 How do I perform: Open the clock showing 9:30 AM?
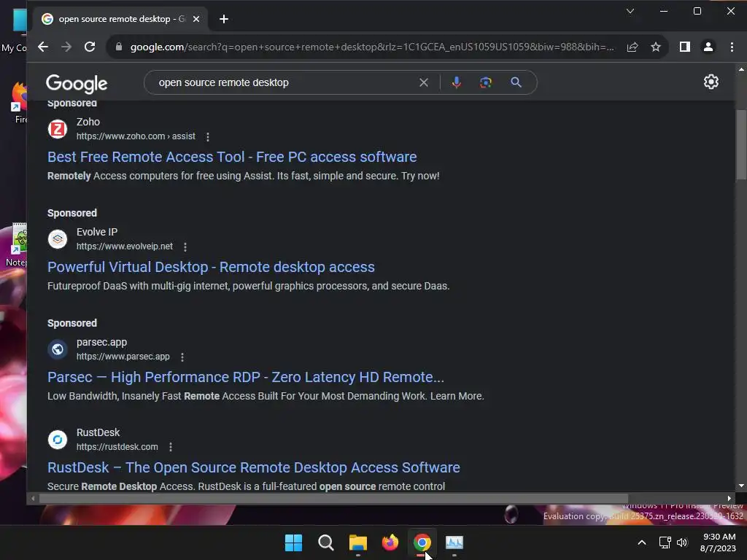tap(718, 542)
